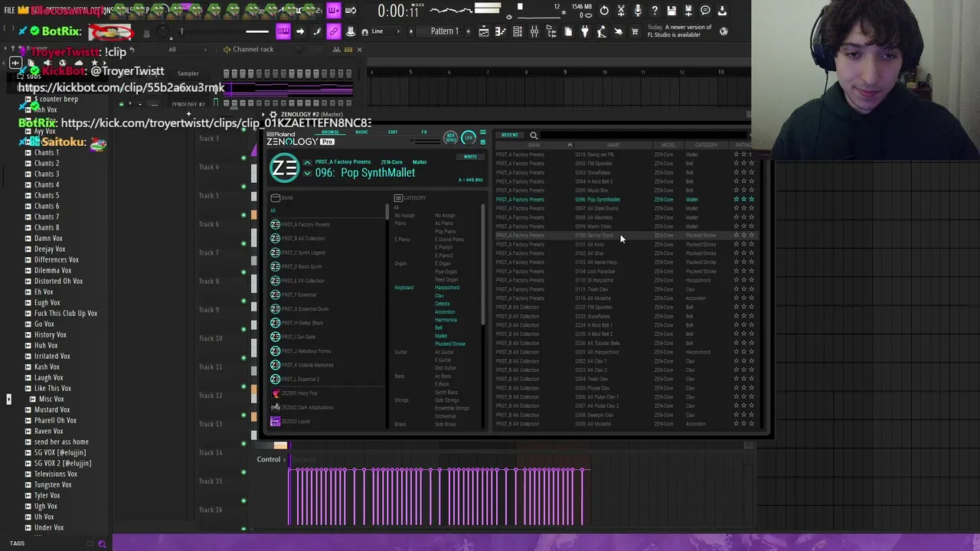Open the chat bubble icon
The image size is (980, 551).
pyautogui.click(x=705, y=11)
